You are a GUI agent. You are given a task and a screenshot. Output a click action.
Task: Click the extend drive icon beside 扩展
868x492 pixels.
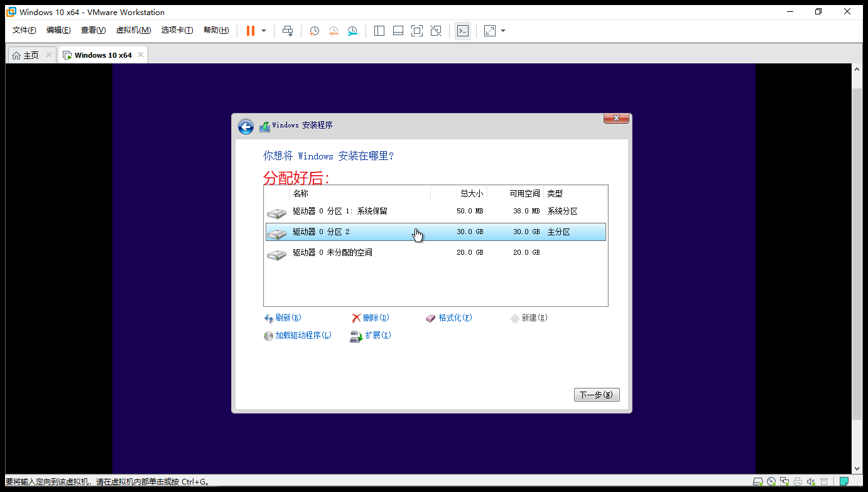tap(356, 336)
